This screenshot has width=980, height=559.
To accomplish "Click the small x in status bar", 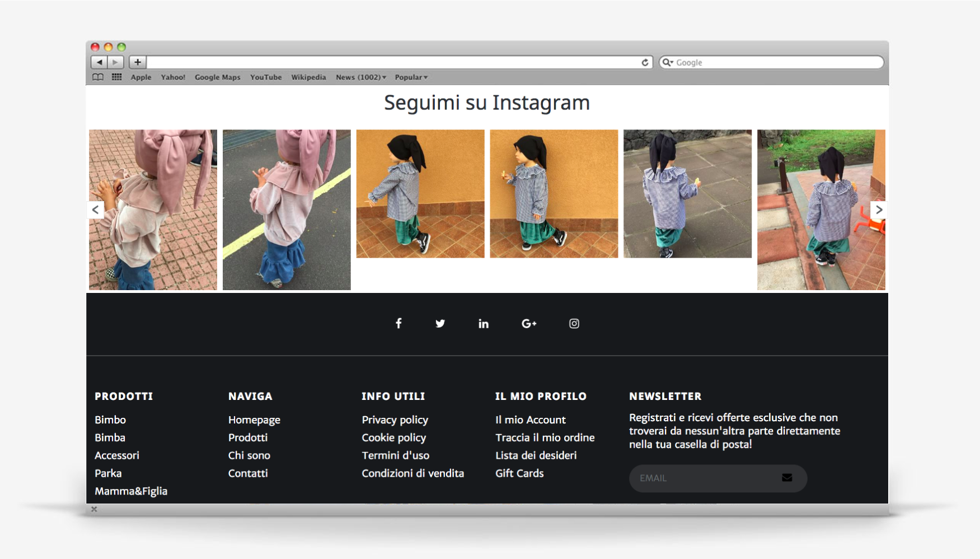I will point(94,509).
